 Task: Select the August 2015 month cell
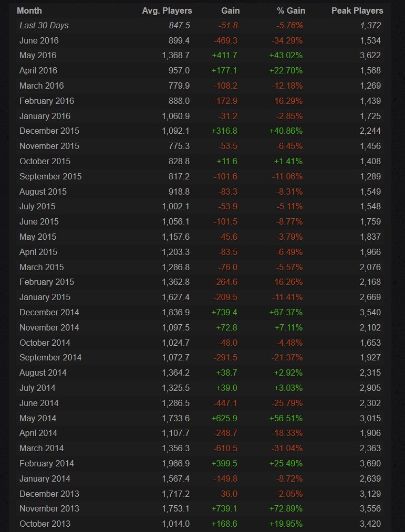coord(43,191)
